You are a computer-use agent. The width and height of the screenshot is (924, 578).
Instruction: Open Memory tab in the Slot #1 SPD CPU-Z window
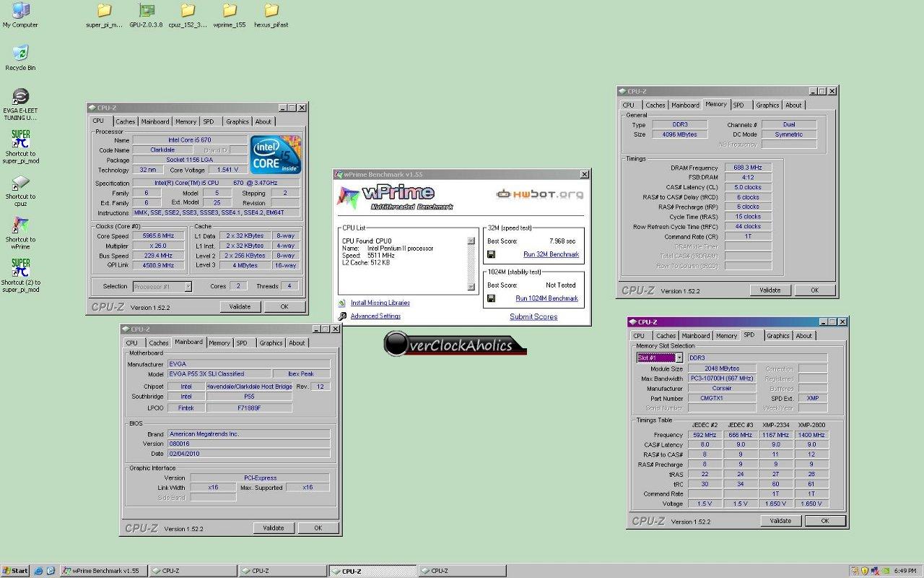pyautogui.click(x=726, y=335)
